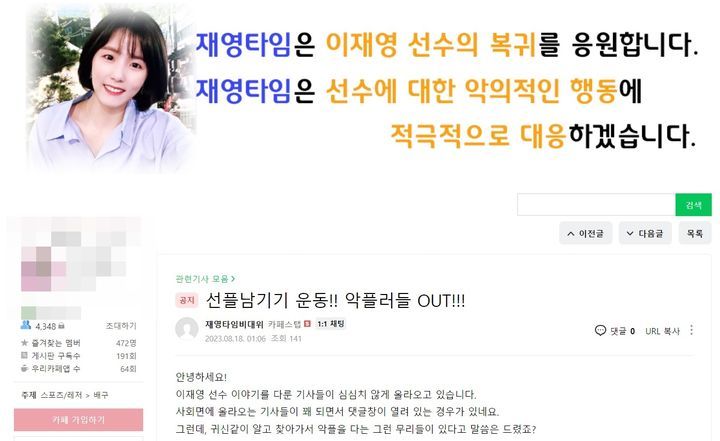Open the post list via 목록
Screen dimensions: 720x441
[x=695, y=233]
